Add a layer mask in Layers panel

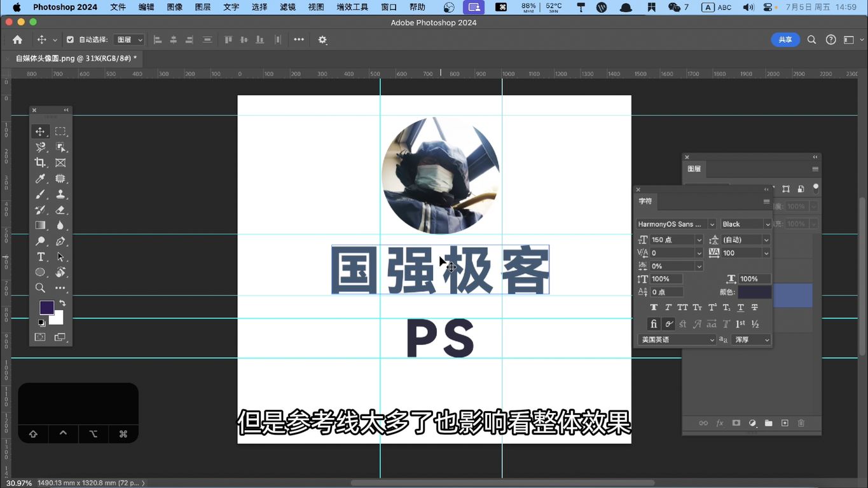pos(736,423)
